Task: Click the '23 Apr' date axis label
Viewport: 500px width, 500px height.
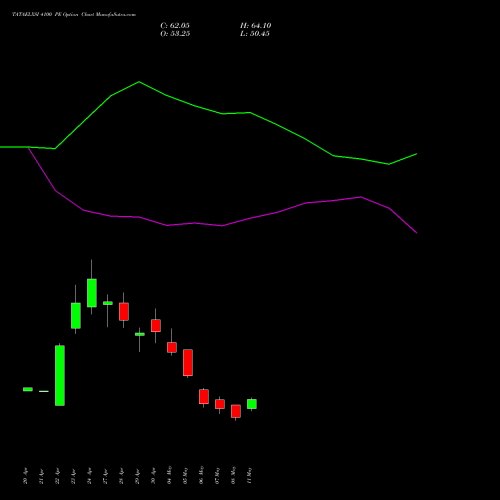Action: pos(74,476)
